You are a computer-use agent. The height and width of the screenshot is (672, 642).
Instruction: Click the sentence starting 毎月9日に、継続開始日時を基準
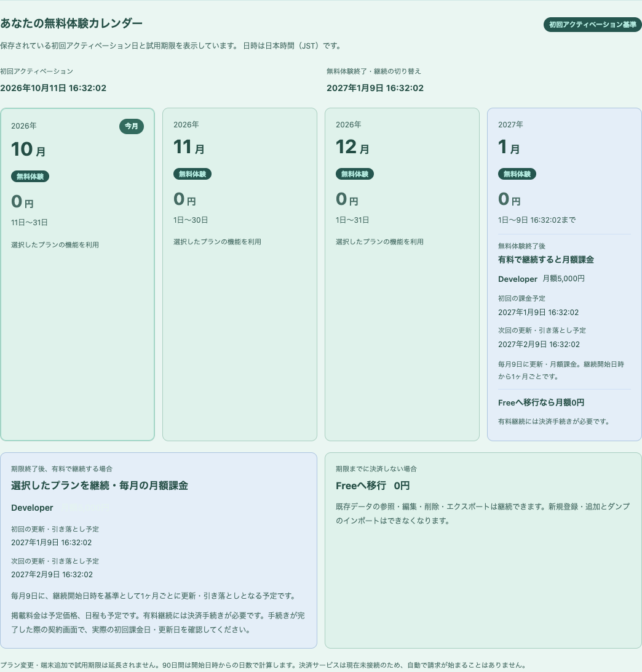(x=154, y=596)
